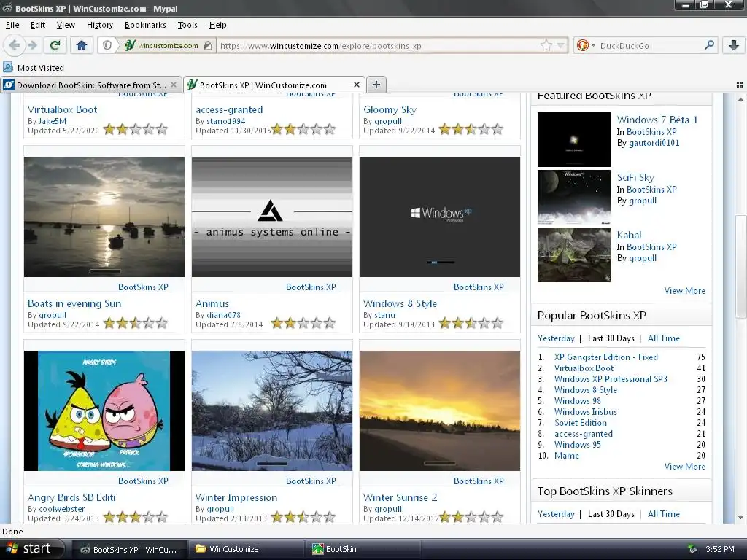Open the File menu

[x=12, y=25]
